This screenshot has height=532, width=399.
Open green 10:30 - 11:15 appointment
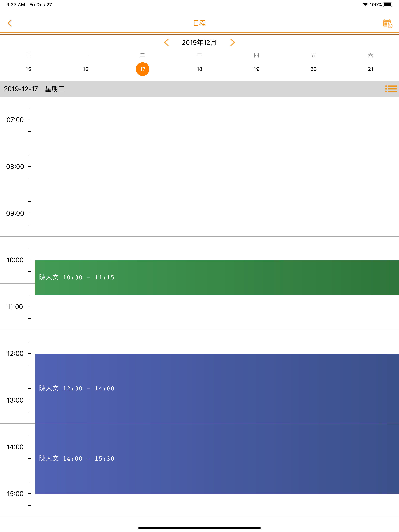click(x=217, y=277)
